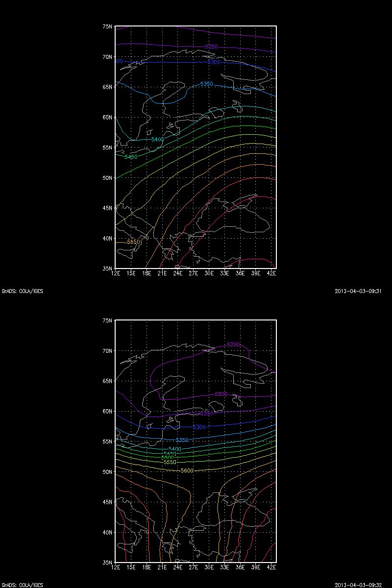
Task: Select the 55N latitude label of upper plot
Action: coord(108,147)
